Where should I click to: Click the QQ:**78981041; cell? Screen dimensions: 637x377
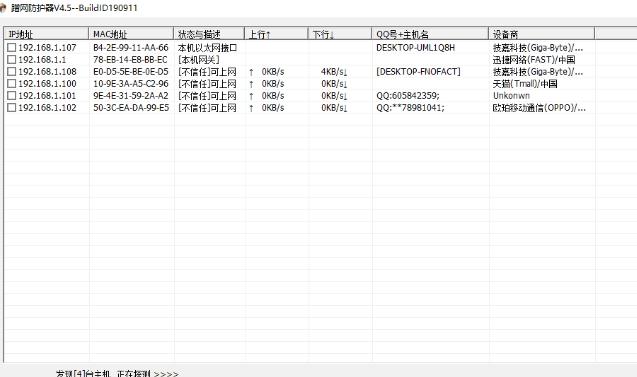tap(410, 108)
